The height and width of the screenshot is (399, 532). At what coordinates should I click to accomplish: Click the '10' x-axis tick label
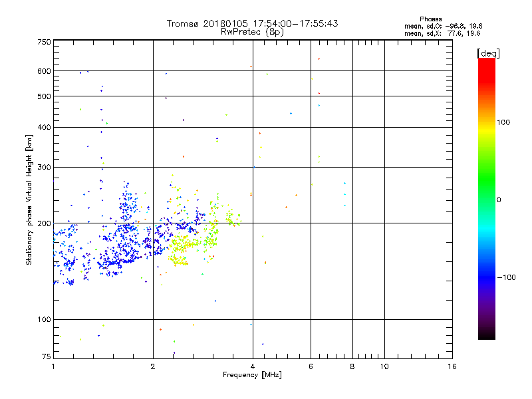(384, 366)
